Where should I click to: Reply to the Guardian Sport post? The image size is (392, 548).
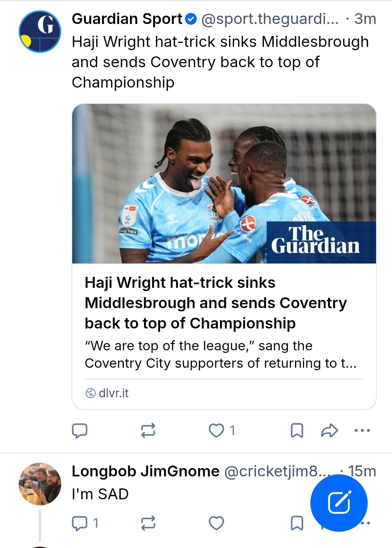(79, 431)
